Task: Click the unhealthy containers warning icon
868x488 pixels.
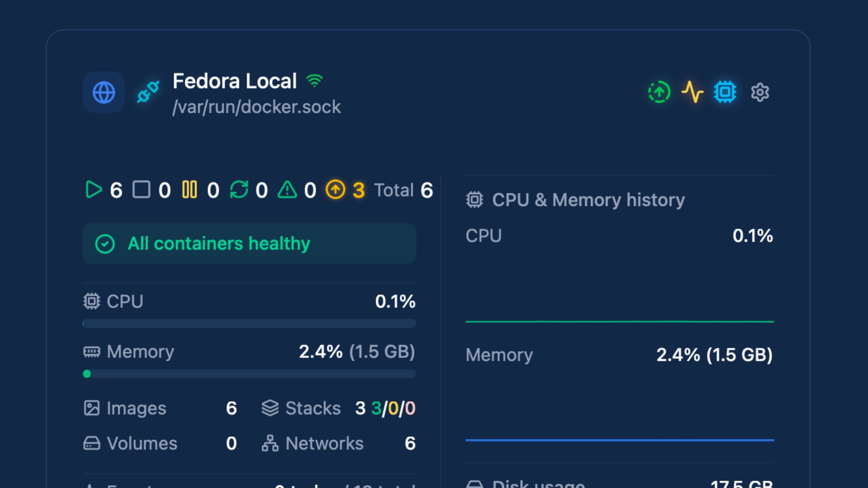Action: (x=287, y=190)
